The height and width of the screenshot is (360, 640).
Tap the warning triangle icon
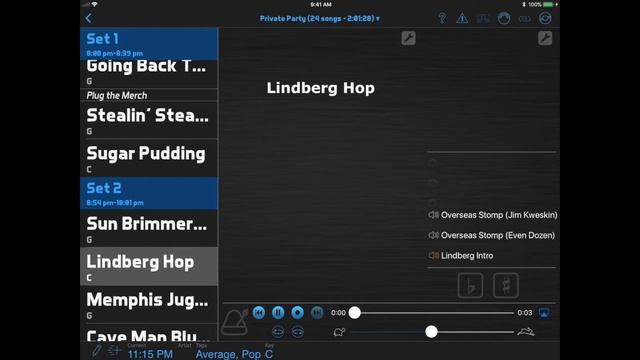(462, 18)
